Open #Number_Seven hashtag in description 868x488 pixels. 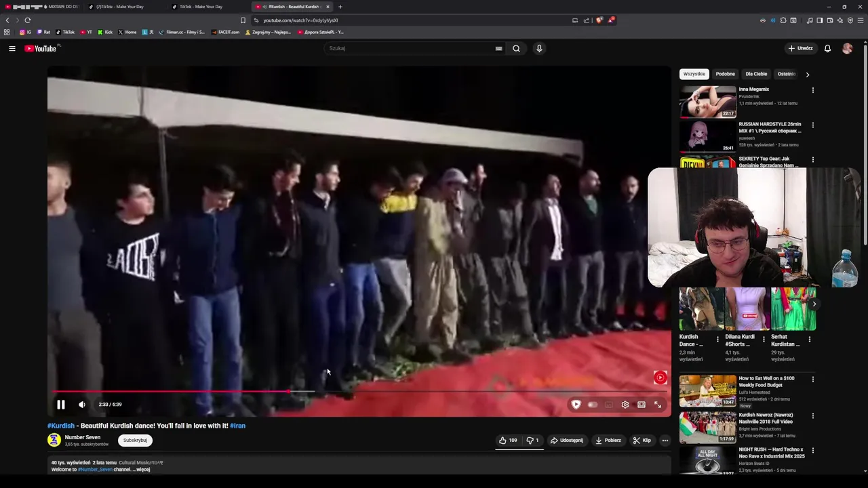(x=95, y=469)
